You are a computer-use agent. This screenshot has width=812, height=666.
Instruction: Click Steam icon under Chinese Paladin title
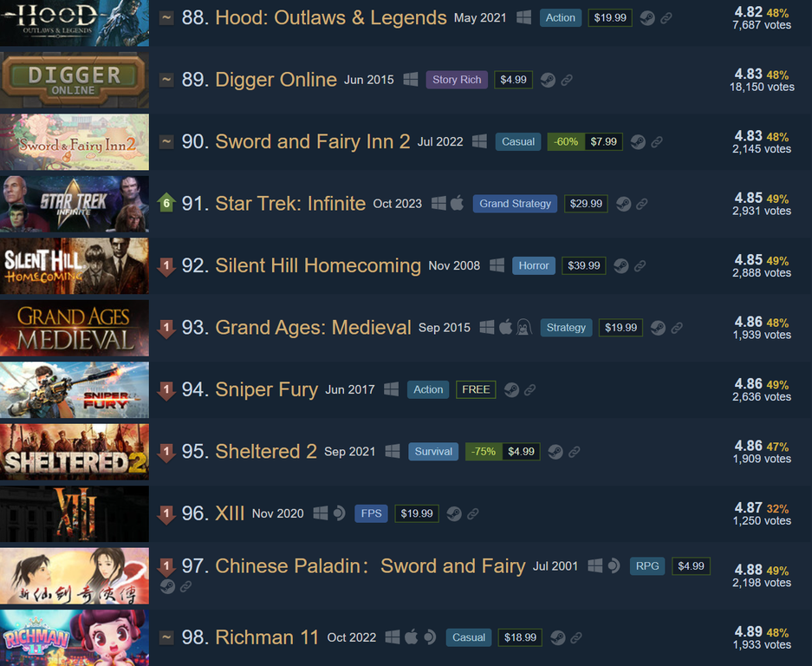[x=167, y=586]
